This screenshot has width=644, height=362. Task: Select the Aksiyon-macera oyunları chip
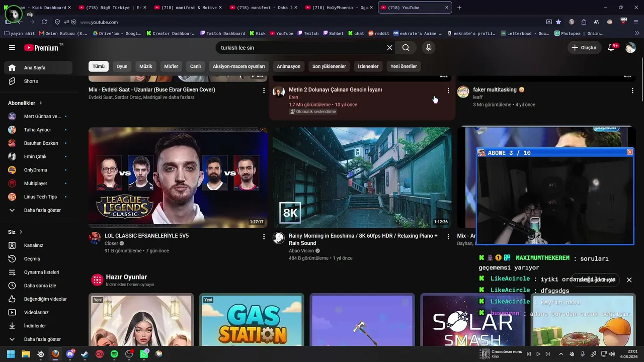pos(238,66)
